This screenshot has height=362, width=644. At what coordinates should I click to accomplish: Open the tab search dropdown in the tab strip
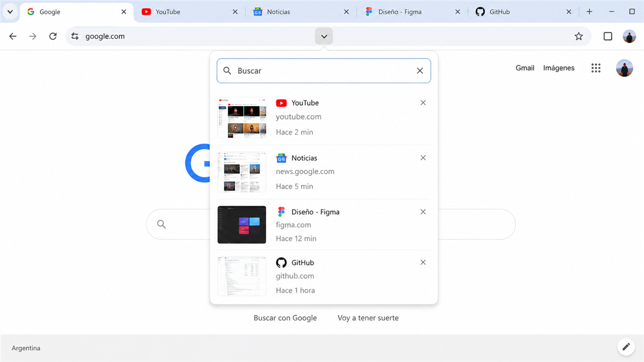pyautogui.click(x=10, y=11)
